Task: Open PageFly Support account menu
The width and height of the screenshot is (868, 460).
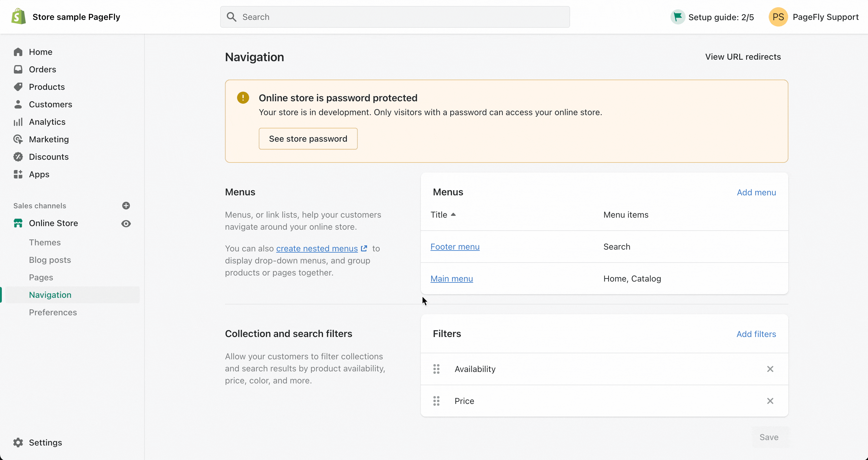Action: point(814,17)
